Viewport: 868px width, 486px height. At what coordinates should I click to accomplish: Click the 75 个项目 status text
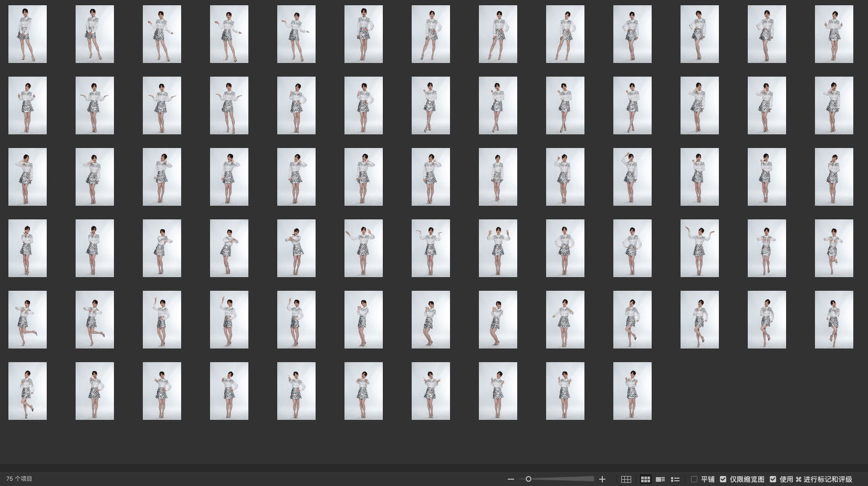[19, 479]
